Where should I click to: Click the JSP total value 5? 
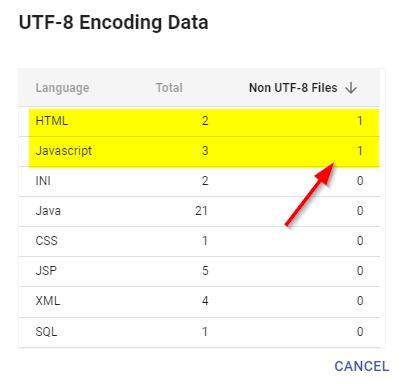205,271
